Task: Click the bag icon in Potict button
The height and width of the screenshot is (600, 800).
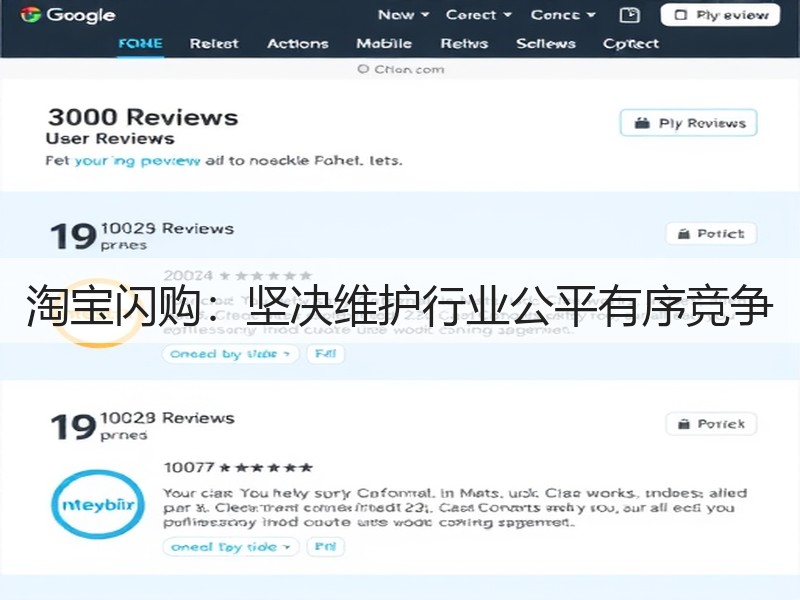Action: [x=683, y=234]
